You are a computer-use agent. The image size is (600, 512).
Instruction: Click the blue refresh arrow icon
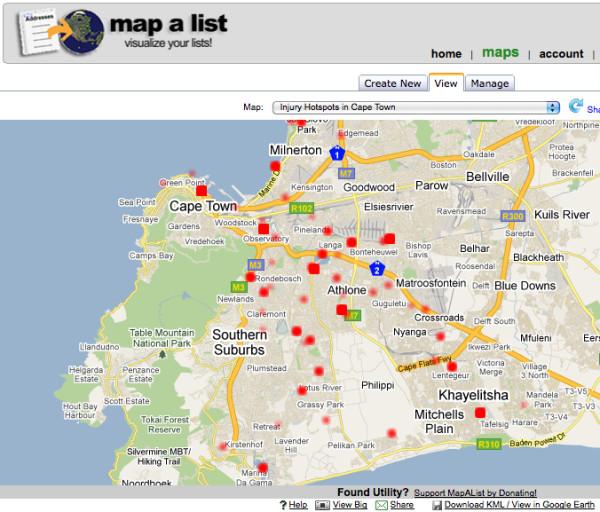coord(575,106)
